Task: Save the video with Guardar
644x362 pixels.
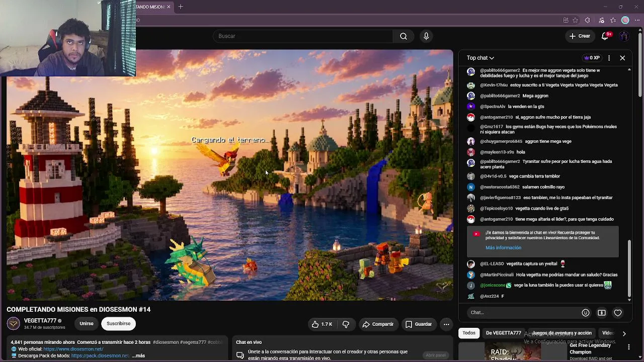Action: 419,324
